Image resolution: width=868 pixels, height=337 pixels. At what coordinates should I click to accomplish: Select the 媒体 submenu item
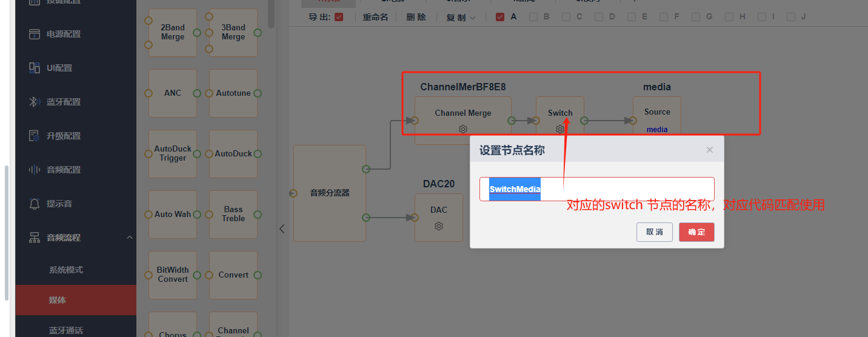[x=76, y=300]
